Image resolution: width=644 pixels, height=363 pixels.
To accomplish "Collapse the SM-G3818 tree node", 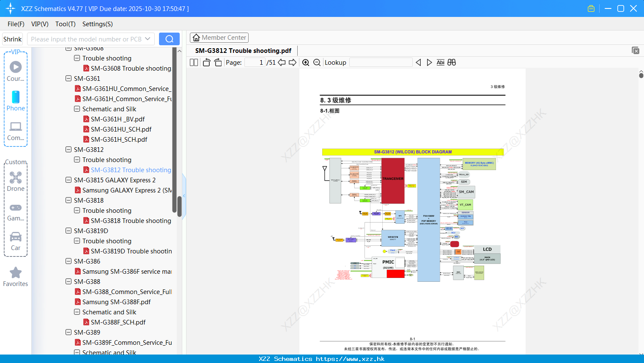I will (69, 200).
